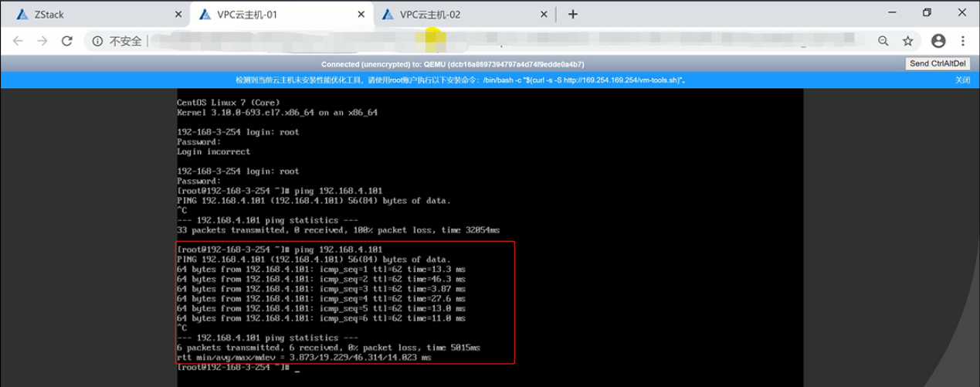The height and width of the screenshot is (387, 980).
Task: Click the 'CentOS Linux 7 (Core)' line
Action: [x=228, y=103]
